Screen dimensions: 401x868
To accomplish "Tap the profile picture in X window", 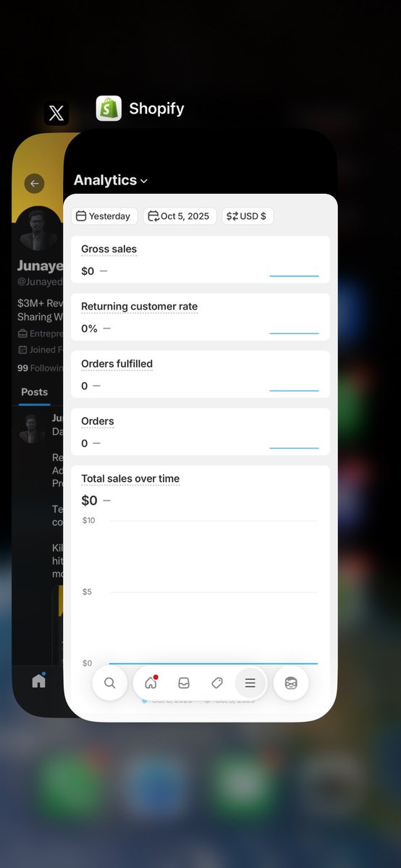I will 39,230.
